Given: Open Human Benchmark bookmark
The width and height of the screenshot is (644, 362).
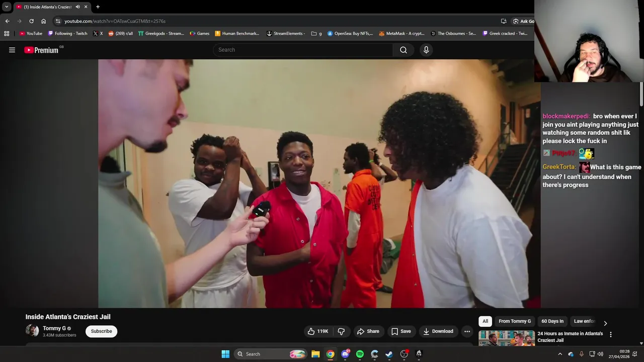Looking at the screenshot, I should tap(236, 34).
